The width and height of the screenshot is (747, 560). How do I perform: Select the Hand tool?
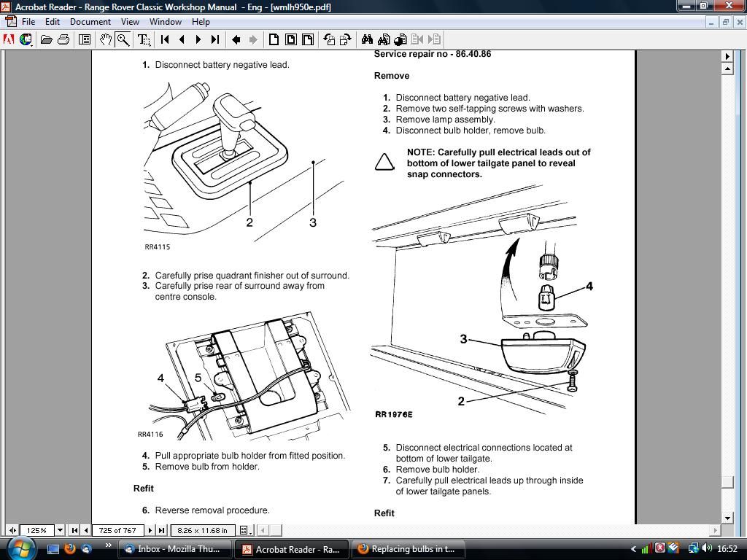tap(106, 39)
